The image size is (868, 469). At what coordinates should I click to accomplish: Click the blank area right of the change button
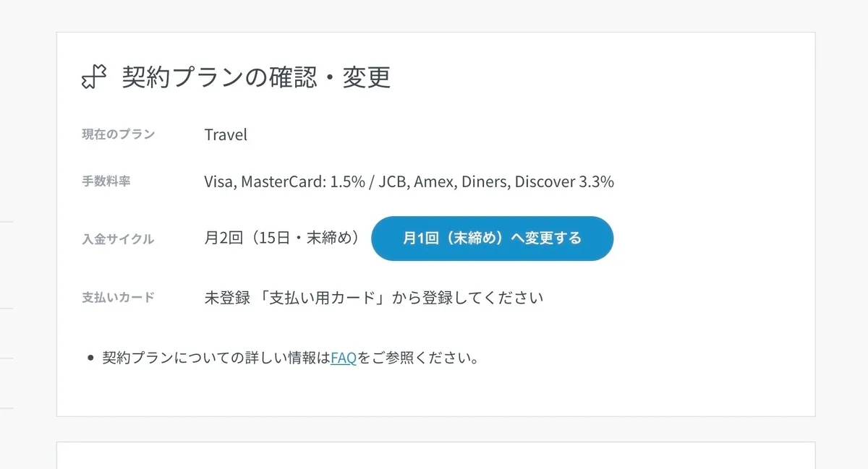point(712,238)
